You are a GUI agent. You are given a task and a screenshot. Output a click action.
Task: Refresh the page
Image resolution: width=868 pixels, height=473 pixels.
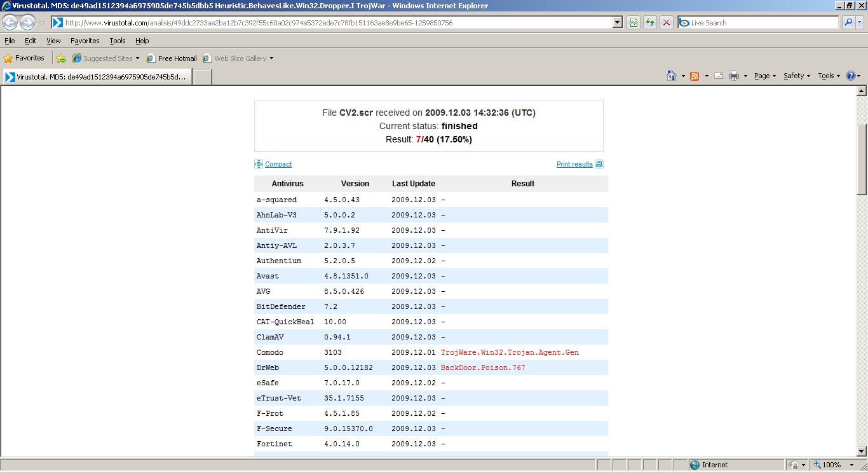tap(650, 22)
